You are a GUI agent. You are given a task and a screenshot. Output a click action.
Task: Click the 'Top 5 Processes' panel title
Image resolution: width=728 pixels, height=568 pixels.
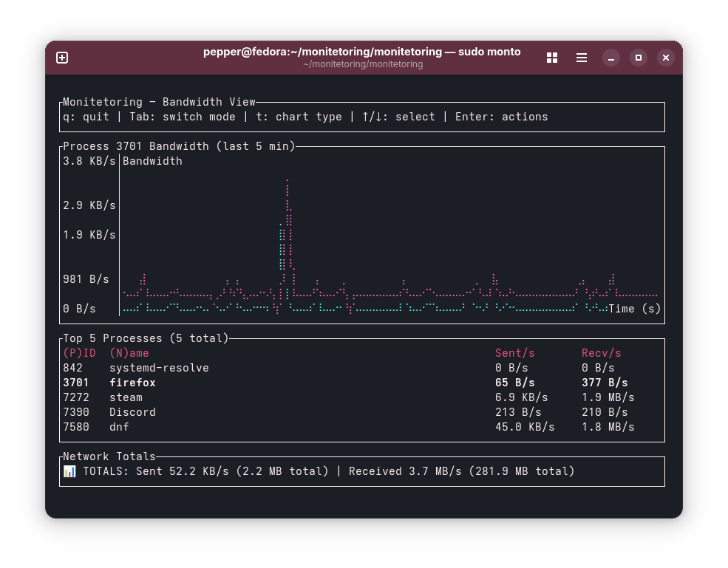tap(146, 339)
